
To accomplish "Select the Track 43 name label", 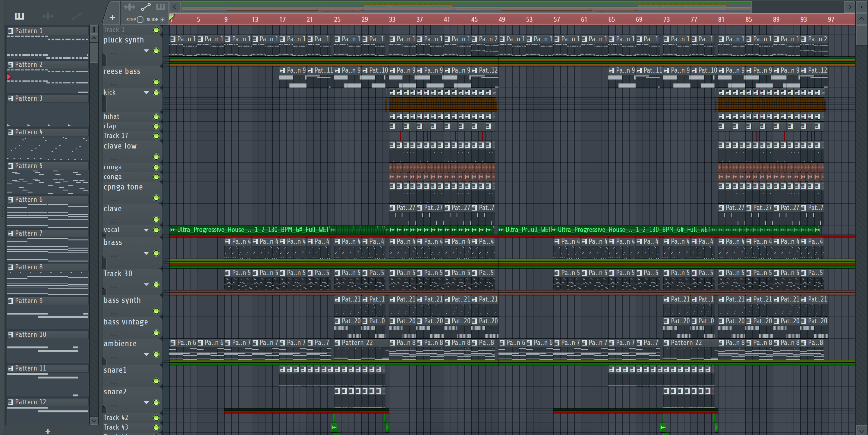I will coord(115,427).
